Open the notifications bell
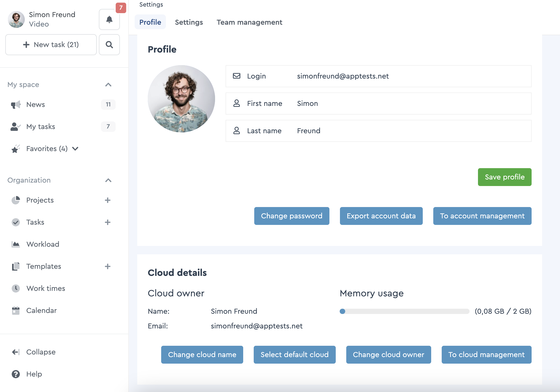 109,19
